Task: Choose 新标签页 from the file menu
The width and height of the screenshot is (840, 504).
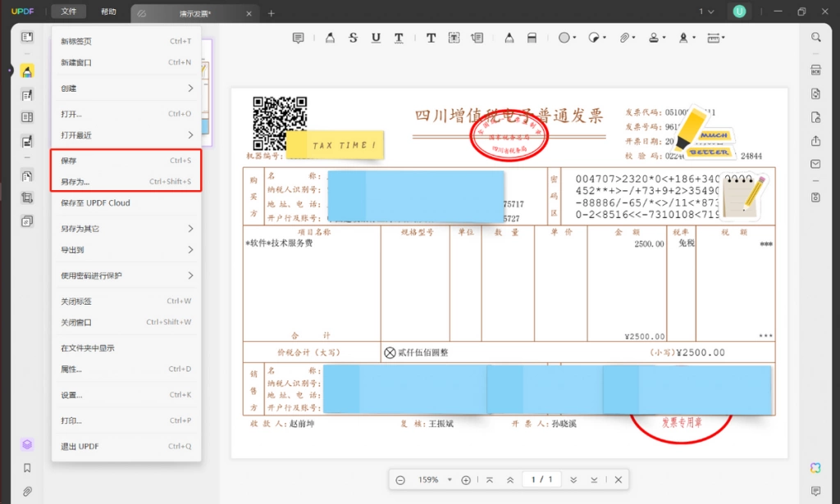Action: [126, 41]
